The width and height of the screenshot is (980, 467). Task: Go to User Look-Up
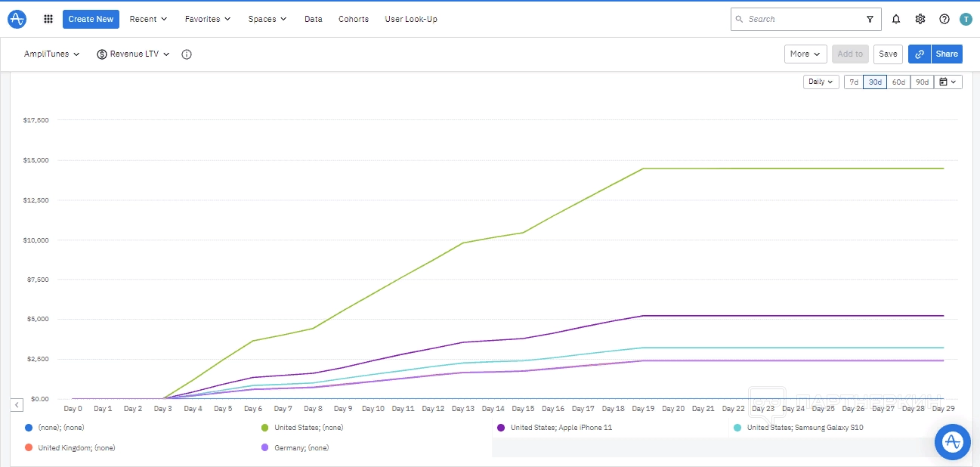tap(411, 19)
